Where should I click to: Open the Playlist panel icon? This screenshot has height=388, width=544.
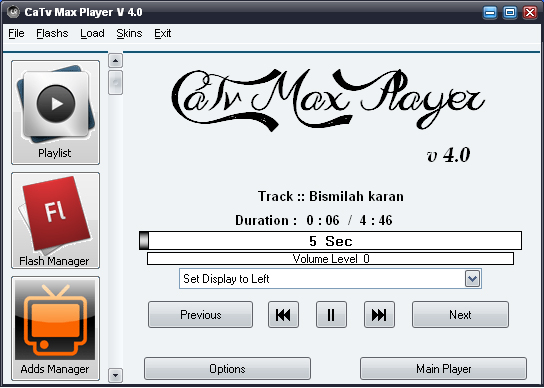click(x=56, y=112)
